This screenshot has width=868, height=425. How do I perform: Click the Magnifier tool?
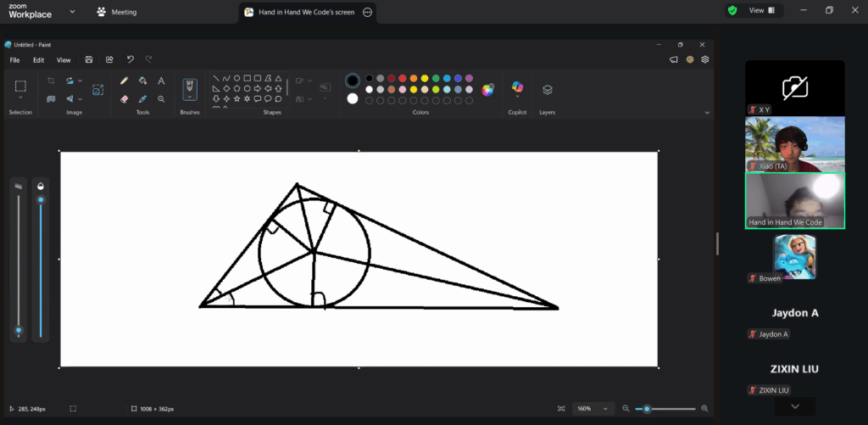(x=161, y=98)
